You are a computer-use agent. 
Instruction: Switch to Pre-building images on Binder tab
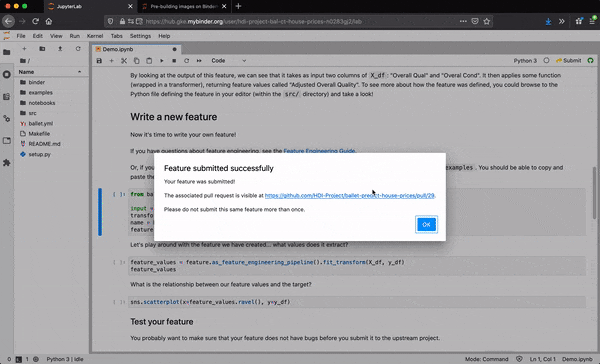coord(184,6)
